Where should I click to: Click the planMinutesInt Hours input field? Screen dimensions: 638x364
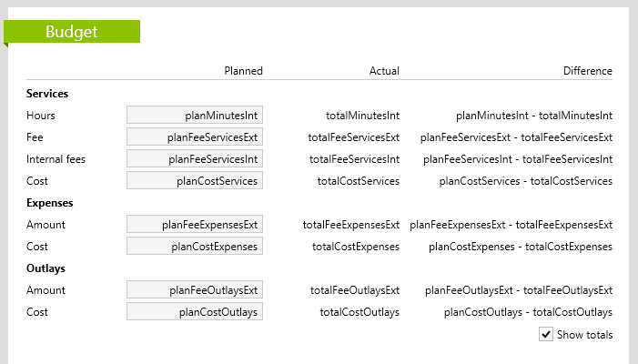pyautogui.click(x=195, y=115)
